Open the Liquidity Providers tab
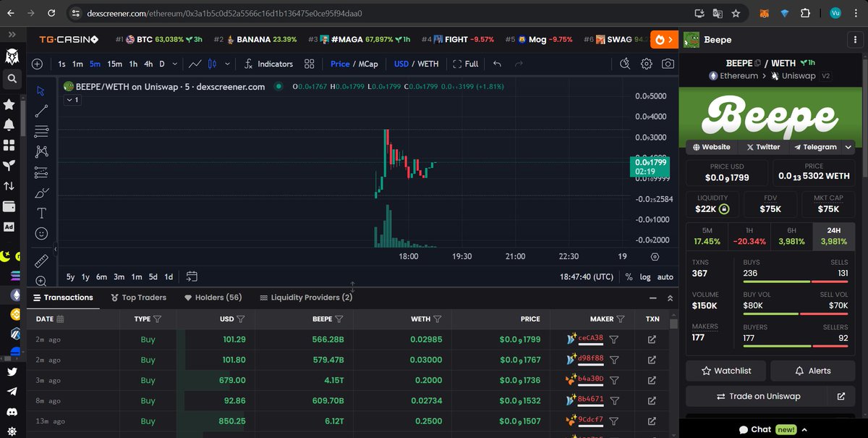Image resolution: width=868 pixels, height=438 pixels. [x=306, y=298]
